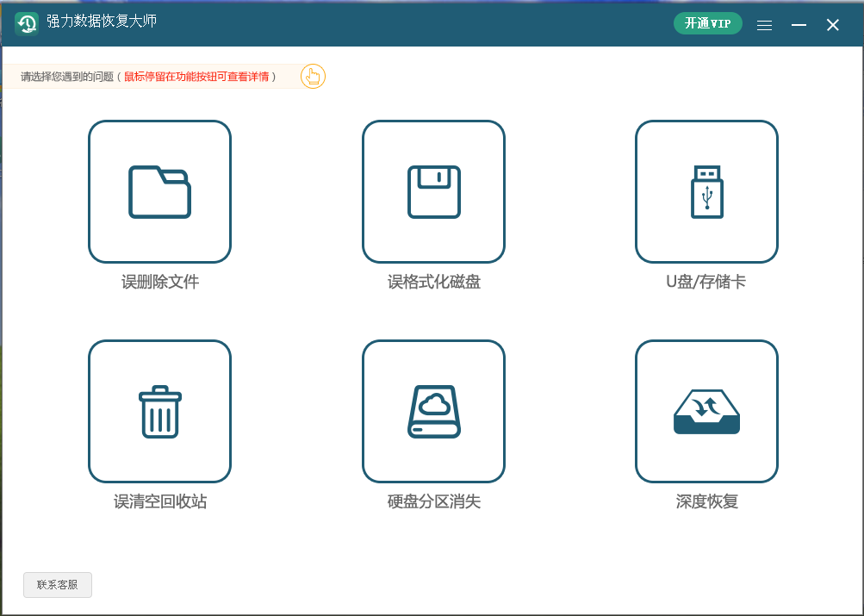Image resolution: width=864 pixels, height=616 pixels.
Task: Choose the hard drive cloud icon
Action: (x=433, y=411)
